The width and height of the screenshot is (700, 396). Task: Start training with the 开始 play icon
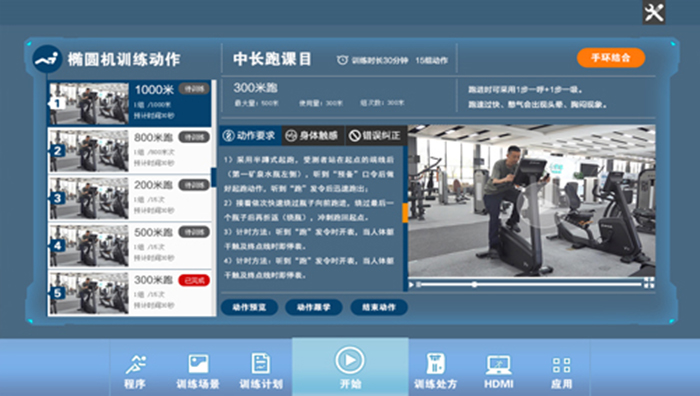tap(350, 360)
